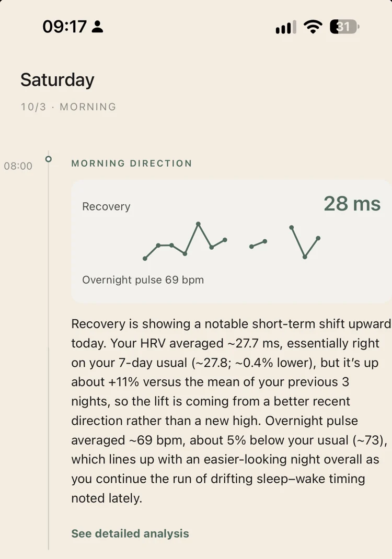Tap the 28 ms recovery value
This screenshot has height=559, width=392.
(x=352, y=204)
